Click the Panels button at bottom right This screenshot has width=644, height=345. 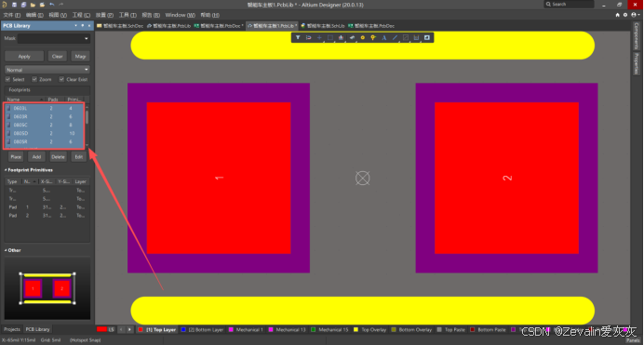click(633, 340)
